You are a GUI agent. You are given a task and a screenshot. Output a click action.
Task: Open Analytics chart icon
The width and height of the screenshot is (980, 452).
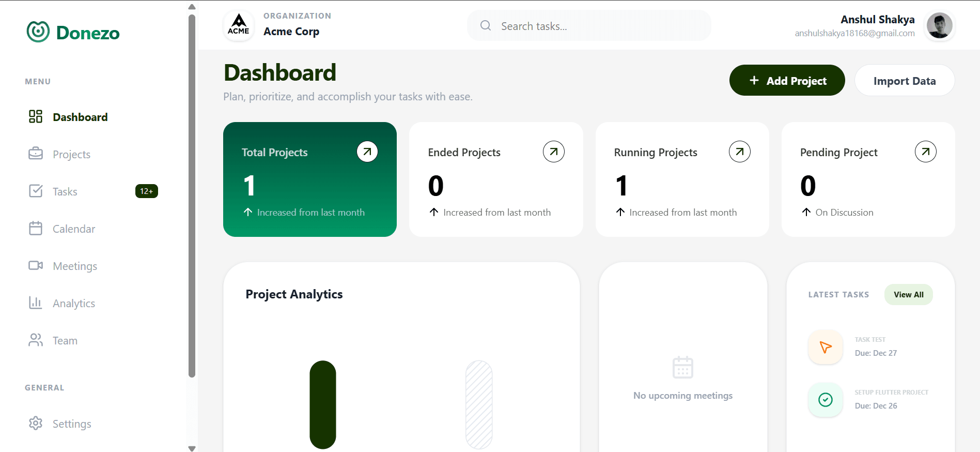click(x=35, y=303)
